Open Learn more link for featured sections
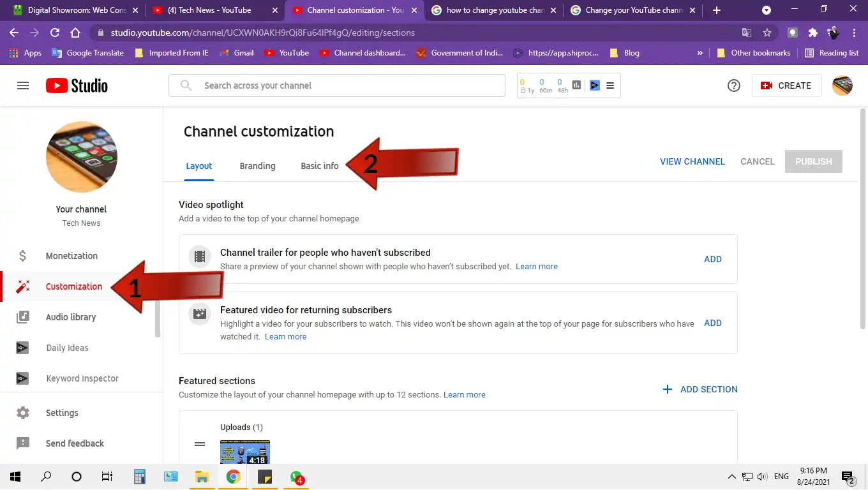The image size is (868, 490). 465,395
